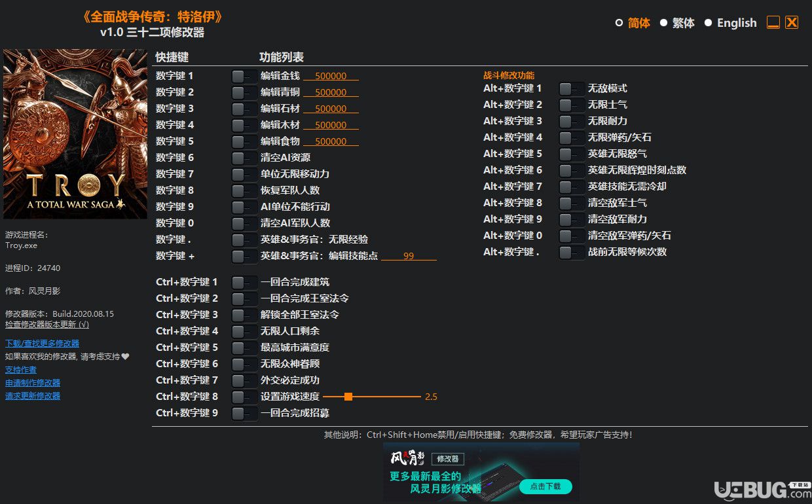The width and height of the screenshot is (812, 504).
Task: Toggle 清空敌军士气 switch
Action: [x=572, y=203]
